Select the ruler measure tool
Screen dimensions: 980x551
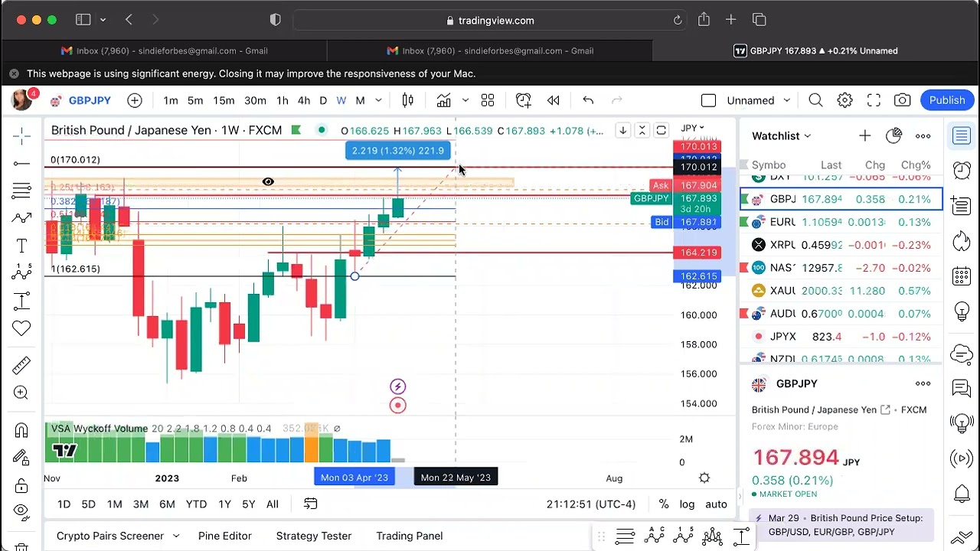point(21,365)
